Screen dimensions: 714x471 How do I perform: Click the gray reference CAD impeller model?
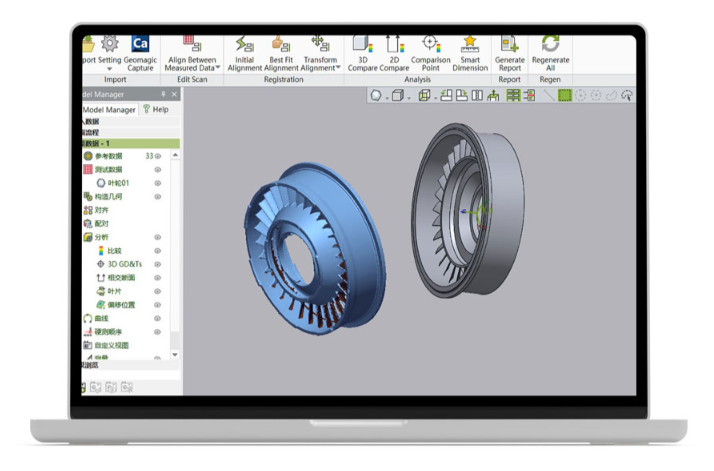469,210
